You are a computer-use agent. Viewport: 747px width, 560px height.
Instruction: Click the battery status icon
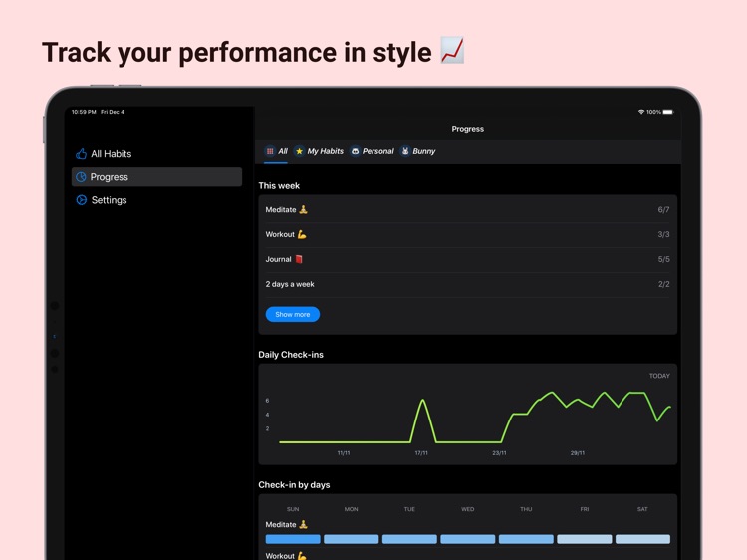click(668, 112)
